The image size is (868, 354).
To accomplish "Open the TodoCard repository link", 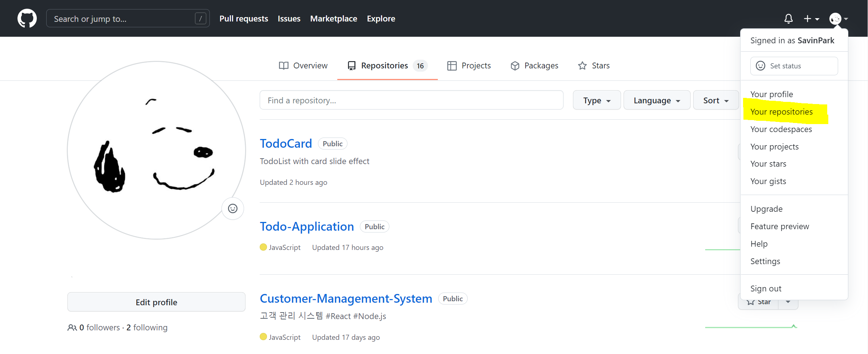I will pos(286,143).
